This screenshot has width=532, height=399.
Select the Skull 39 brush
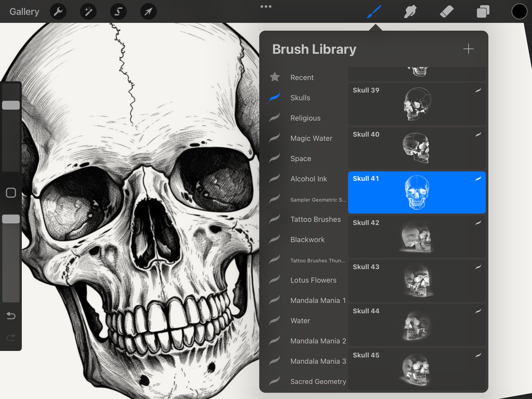[x=417, y=104]
